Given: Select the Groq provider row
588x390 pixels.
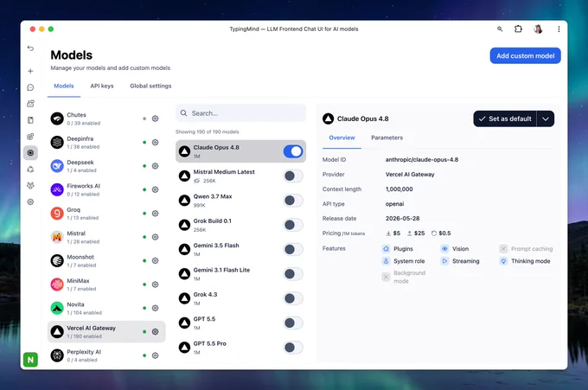Looking at the screenshot, I should tap(106, 214).
